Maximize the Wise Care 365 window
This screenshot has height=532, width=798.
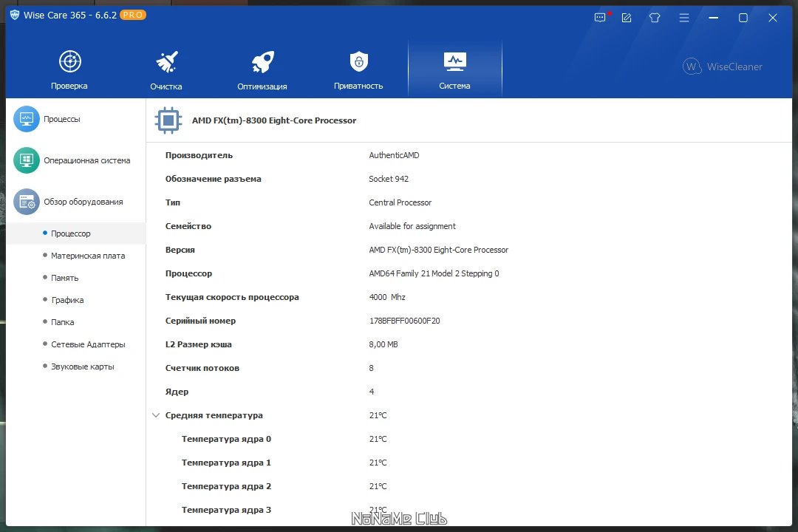tap(743, 18)
